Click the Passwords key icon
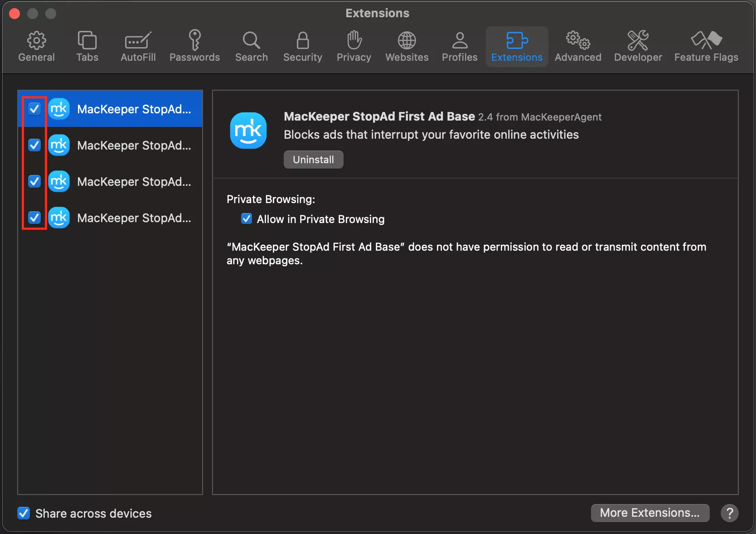 [194, 46]
